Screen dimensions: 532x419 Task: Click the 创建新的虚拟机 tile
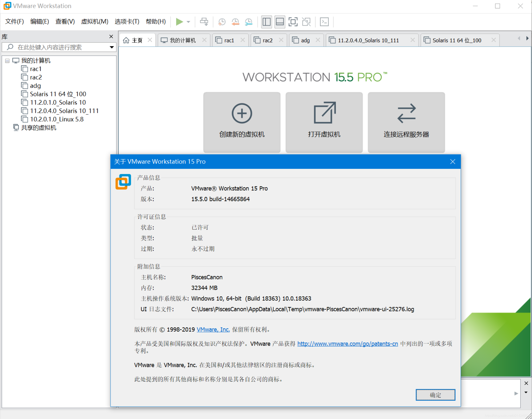point(242,122)
